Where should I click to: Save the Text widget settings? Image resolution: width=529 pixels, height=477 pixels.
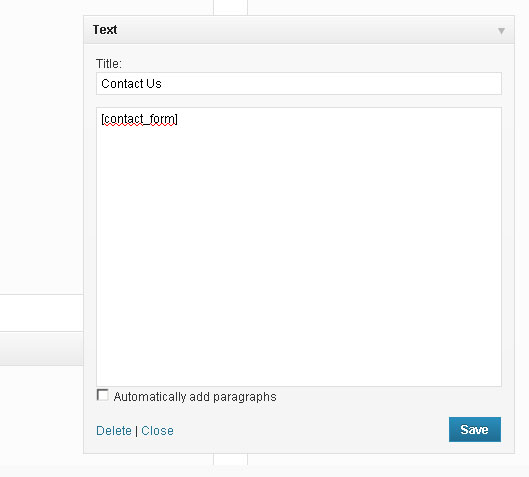(475, 429)
